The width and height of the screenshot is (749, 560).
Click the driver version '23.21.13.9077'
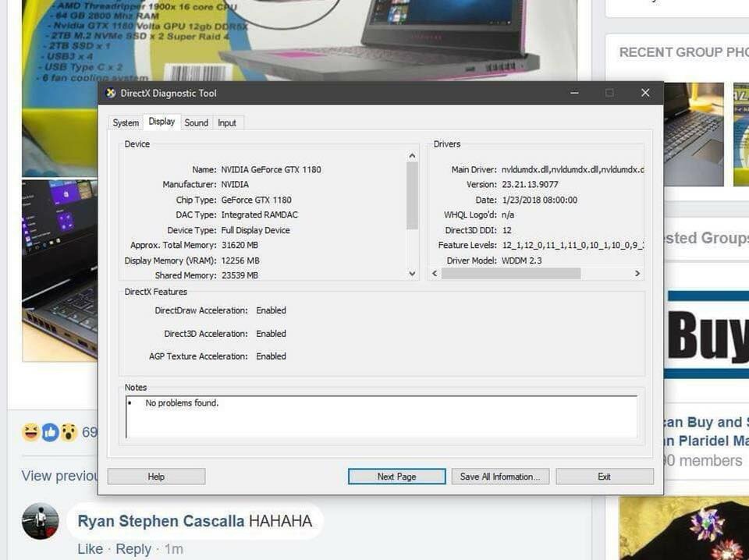coord(530,184)
